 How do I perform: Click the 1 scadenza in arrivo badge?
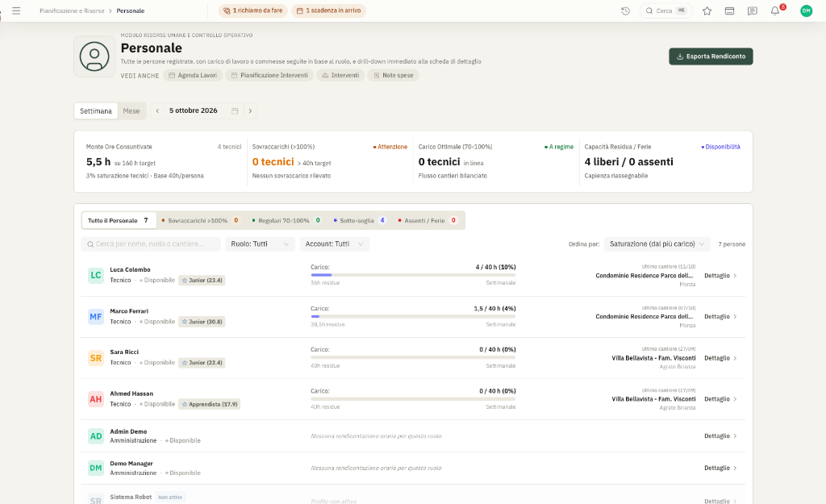(x=329, y=10)
